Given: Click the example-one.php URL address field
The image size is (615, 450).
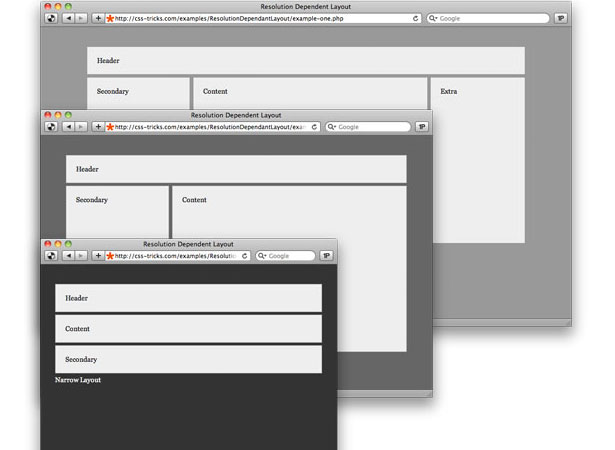Looking at the screenshot, I should click(263, 18).
